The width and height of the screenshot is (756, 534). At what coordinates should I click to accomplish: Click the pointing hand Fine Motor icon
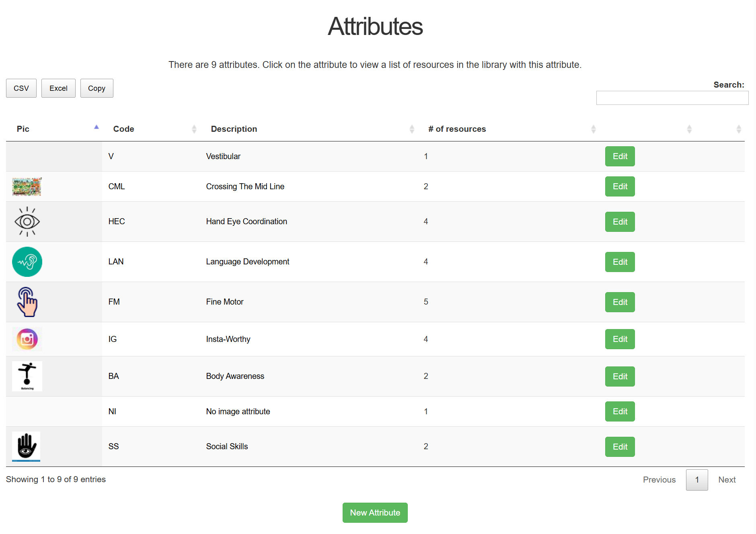coord(27,302)
